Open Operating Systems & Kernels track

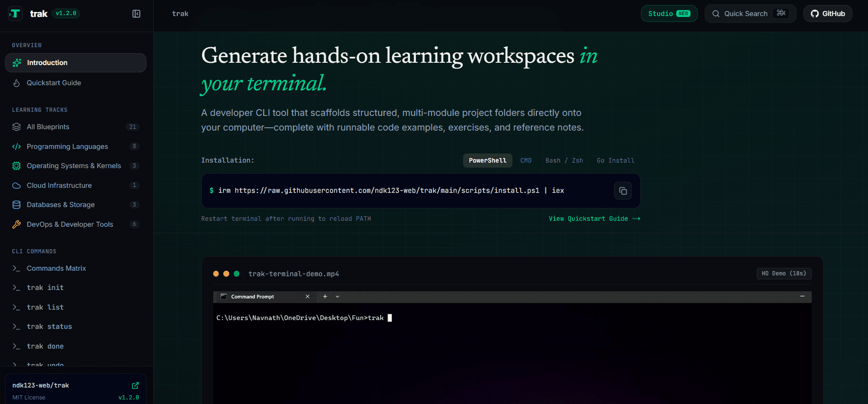click(x=75, y=166)
